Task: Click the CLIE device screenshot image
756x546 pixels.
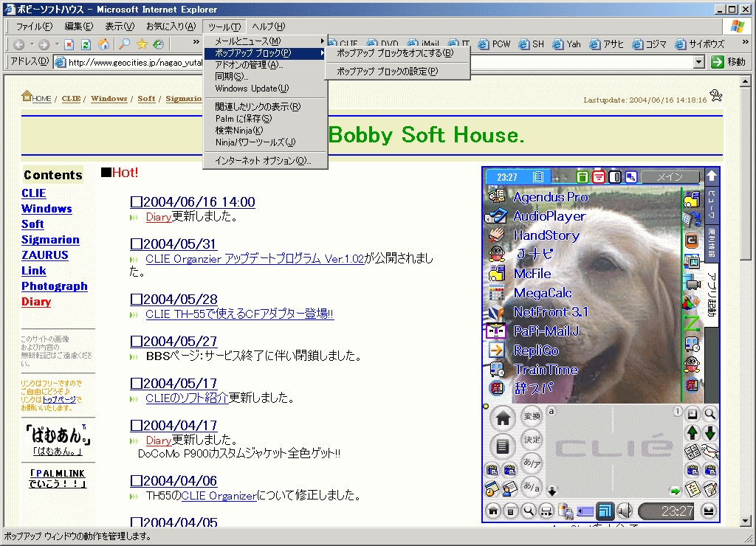Action: tap(600, 345)
